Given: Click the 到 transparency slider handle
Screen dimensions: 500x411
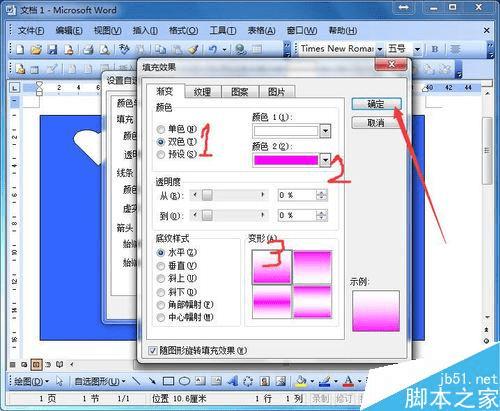Looking at the screenshot, I should [207, 215].
